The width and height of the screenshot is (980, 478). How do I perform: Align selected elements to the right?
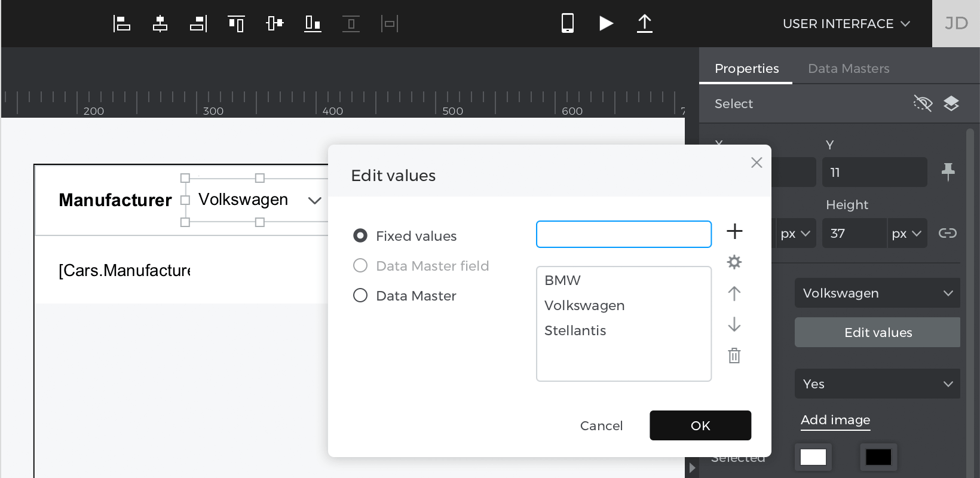click(198, 24)
